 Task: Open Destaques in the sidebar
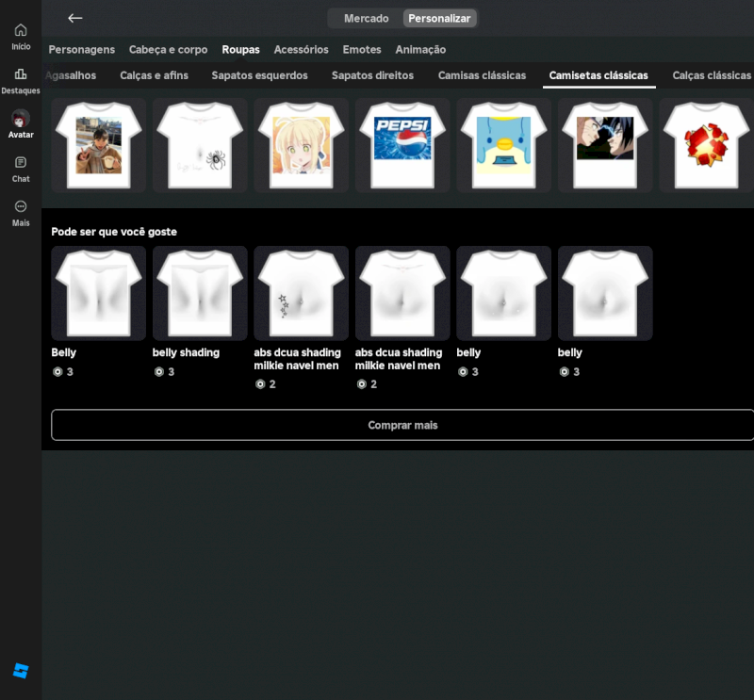point(21,74)
